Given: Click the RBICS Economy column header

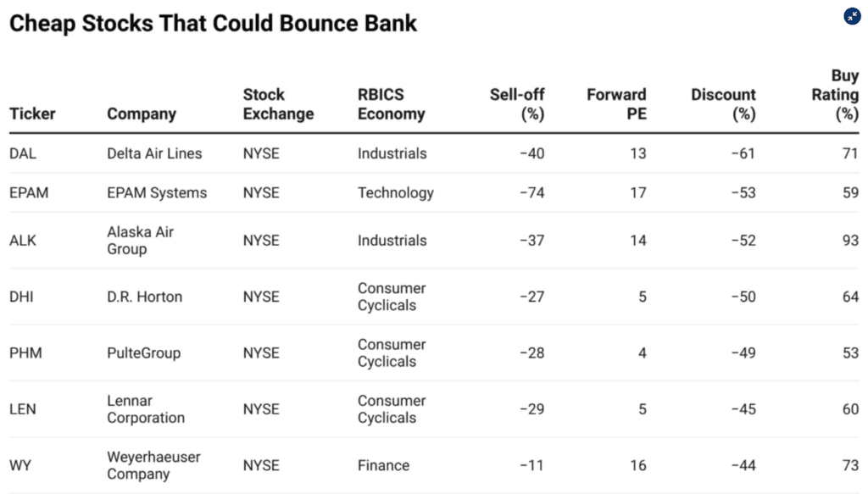Looking at the screenshot, I should (x=391, y=104).
